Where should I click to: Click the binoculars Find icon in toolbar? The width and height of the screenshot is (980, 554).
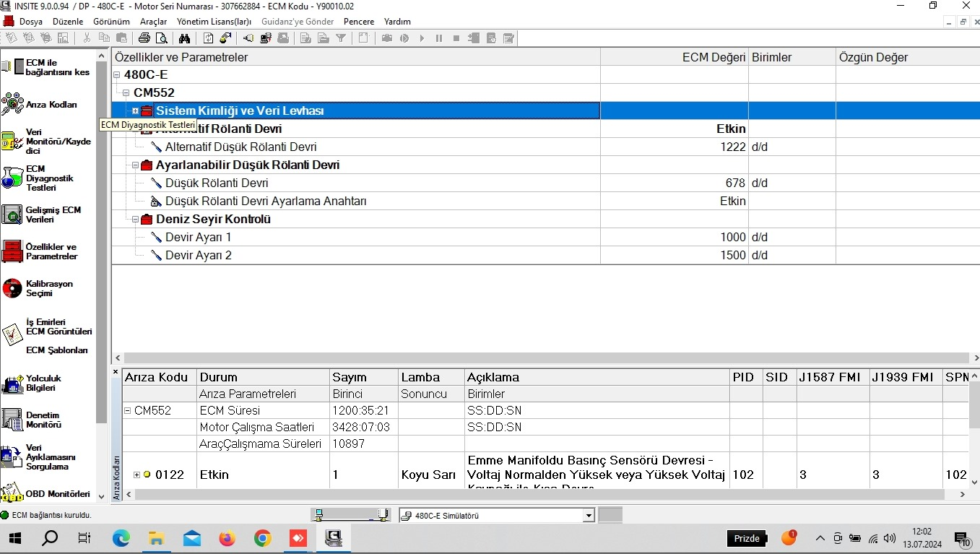(x=184, y=38)
